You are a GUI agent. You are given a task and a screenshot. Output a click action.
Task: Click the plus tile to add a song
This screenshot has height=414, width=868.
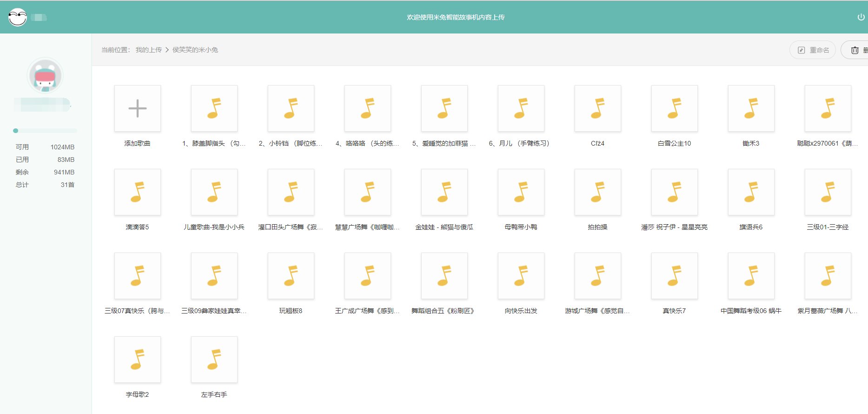pos(138,108)
